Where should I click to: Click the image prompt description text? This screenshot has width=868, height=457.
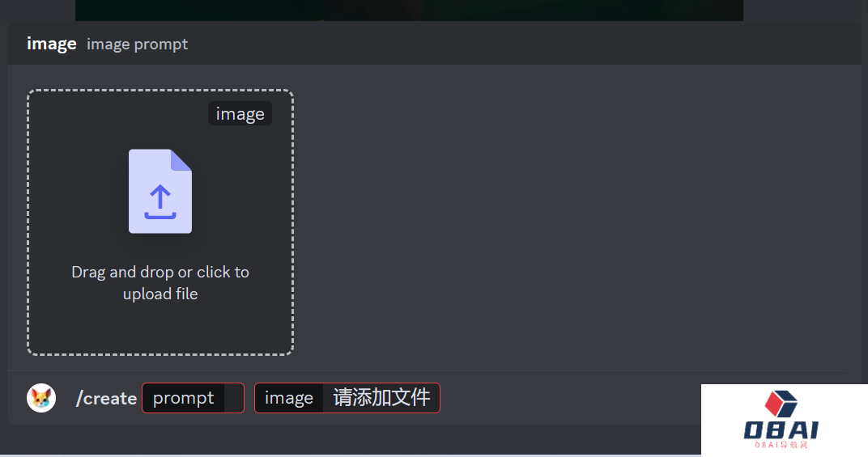pos(138,44)
